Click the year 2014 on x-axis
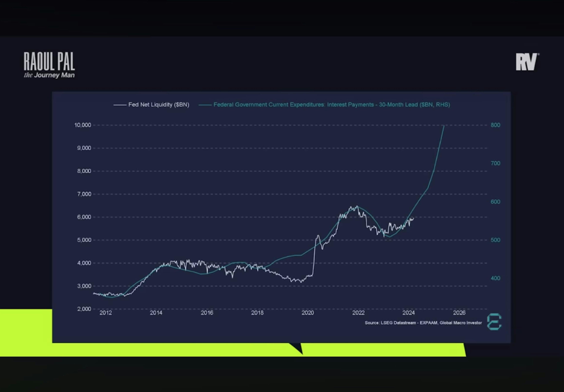 click(156, 313)
